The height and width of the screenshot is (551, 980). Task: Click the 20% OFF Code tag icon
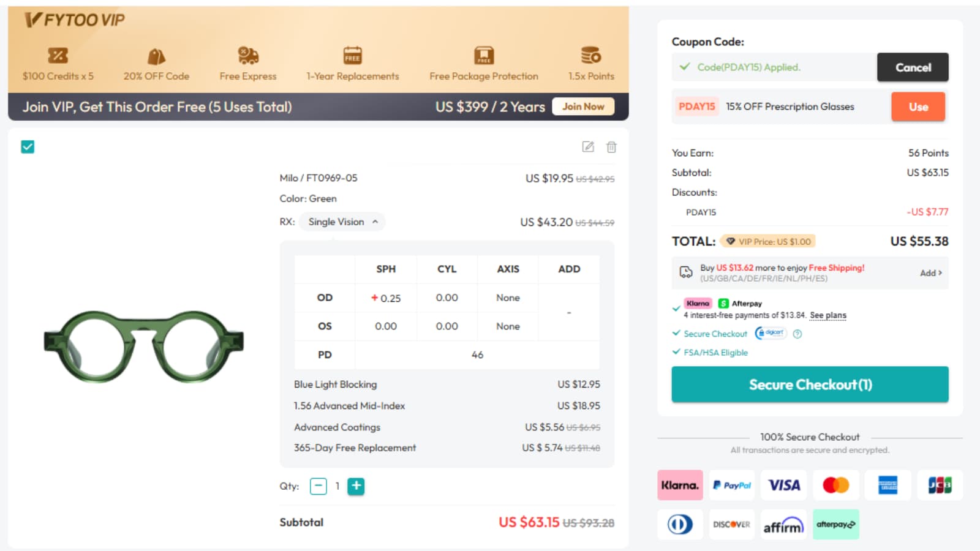pos(156,56)
